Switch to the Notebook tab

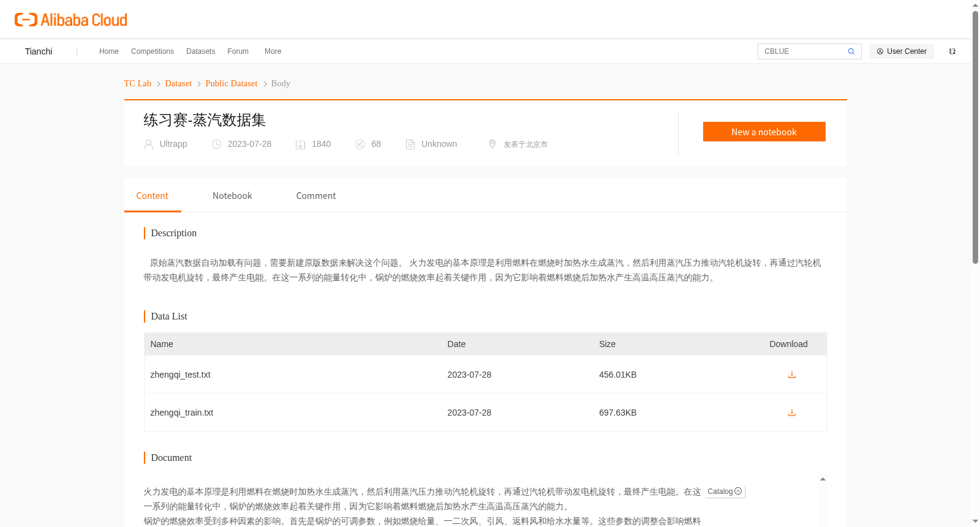pyautogui.click(x=232, y=196)
